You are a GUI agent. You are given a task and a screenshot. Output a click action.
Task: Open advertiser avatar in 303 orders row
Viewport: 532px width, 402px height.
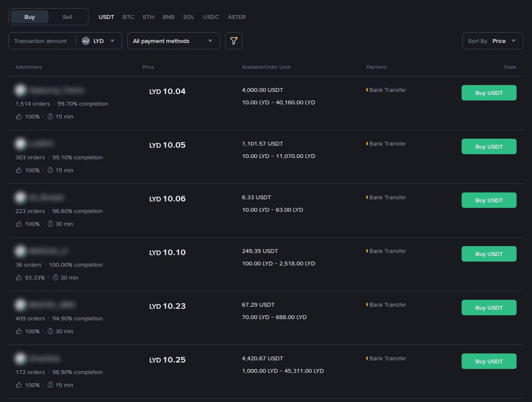point(20,143)
